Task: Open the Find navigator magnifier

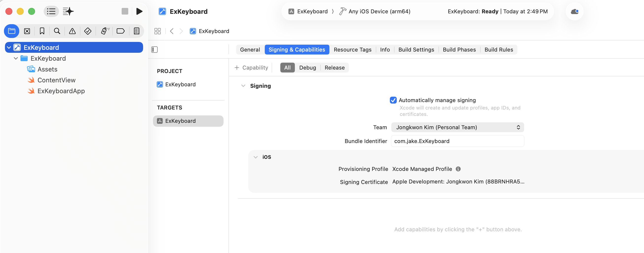Action: click(x=57, y=31)
